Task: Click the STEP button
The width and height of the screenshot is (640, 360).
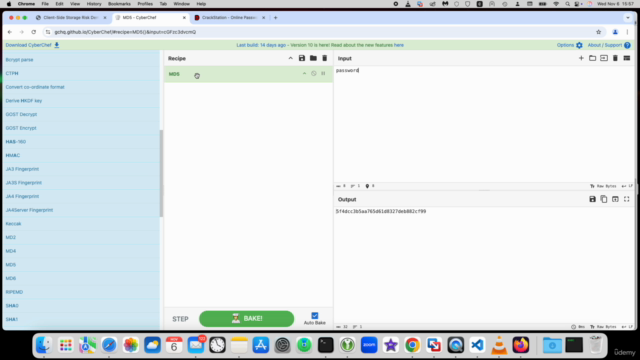Action: [x=180, y=319]
